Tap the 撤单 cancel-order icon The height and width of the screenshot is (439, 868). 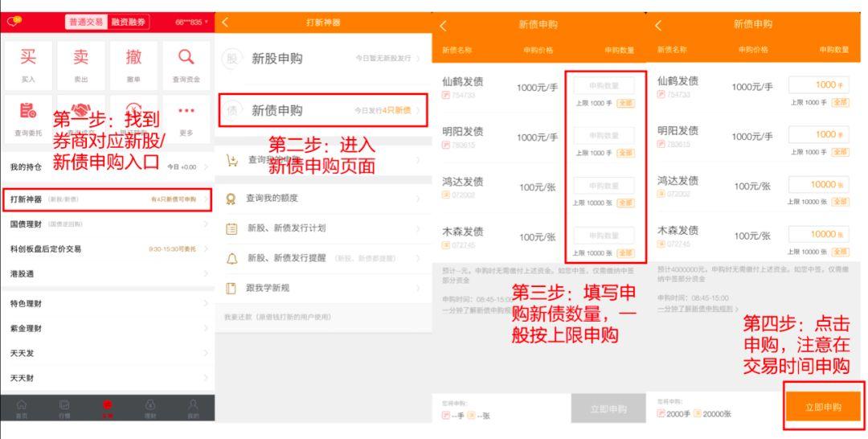(x=133, y=57)
